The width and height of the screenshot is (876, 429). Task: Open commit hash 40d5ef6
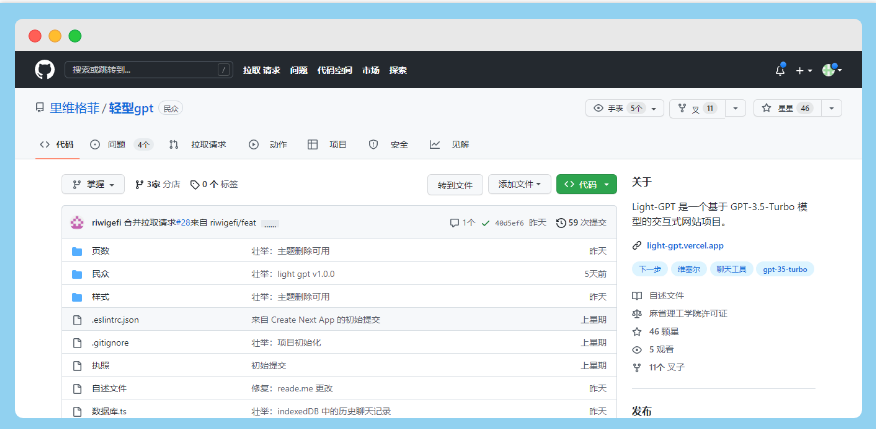click(x=510, y=223)
